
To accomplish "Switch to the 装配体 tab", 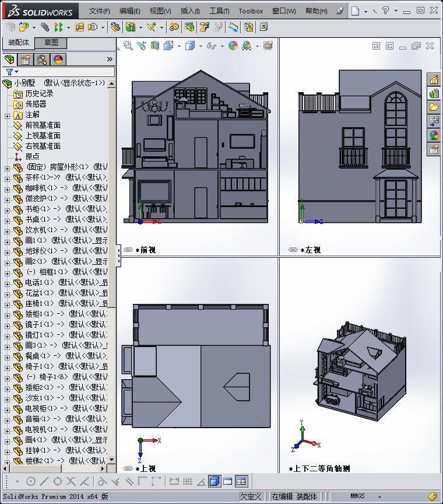I will [18, 43].
